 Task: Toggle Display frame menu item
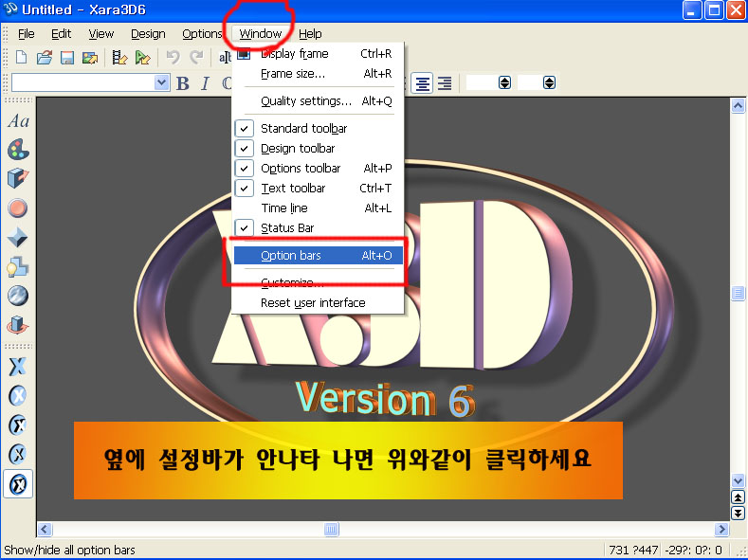click(x=318, y=54)
